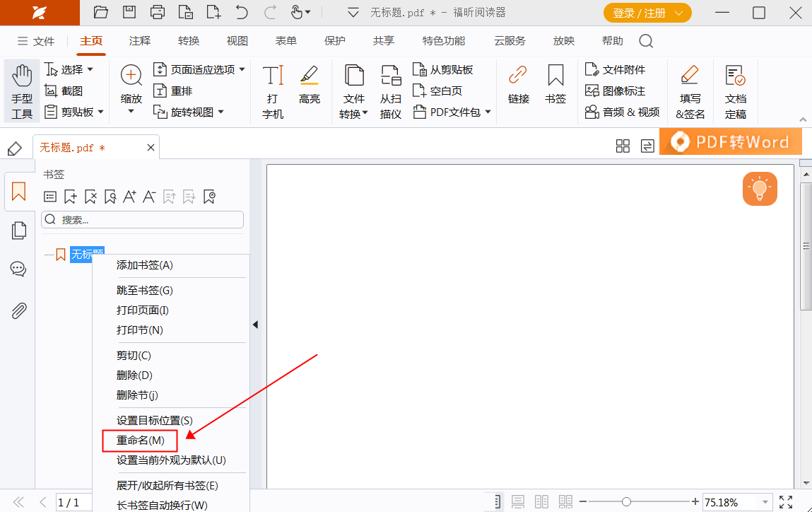Switch to the bookmarks panel icon
Screen dimensions: 812x512
pyautogui.click(x=19, y=192)
